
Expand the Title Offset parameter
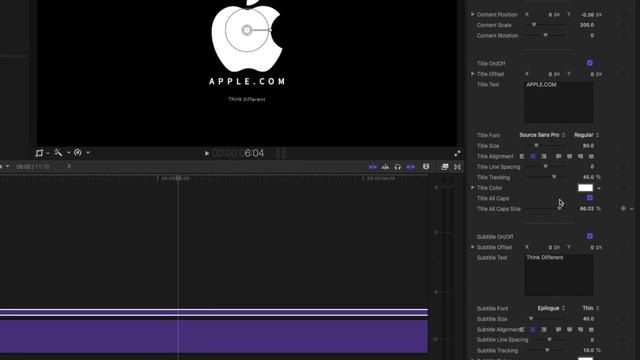pyautogui.click(x=473, y=74)
